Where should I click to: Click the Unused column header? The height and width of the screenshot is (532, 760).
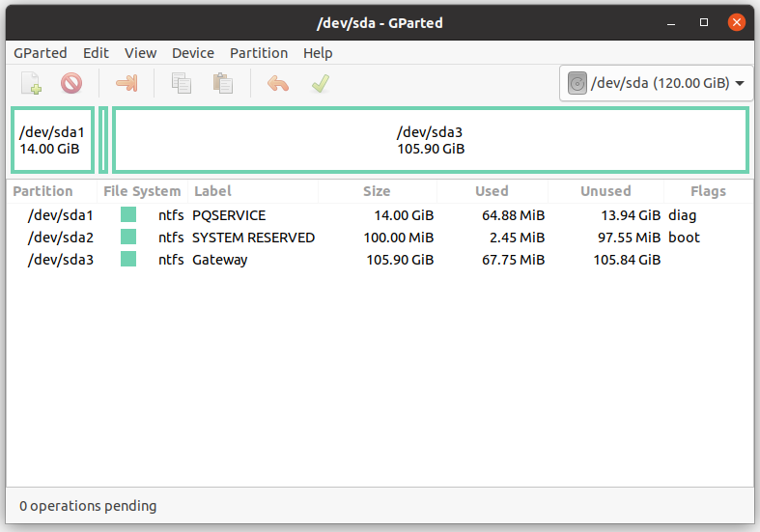pyautogui.click(x=605, y=191)
